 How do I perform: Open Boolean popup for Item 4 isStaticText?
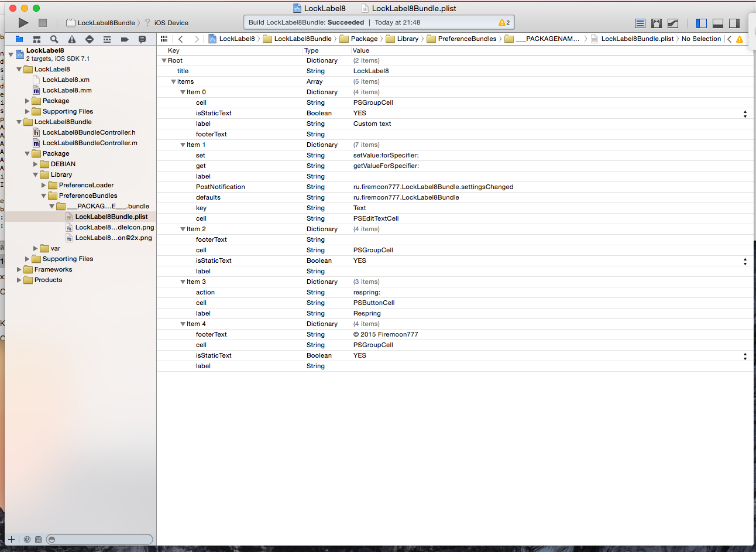coord(745,356)
